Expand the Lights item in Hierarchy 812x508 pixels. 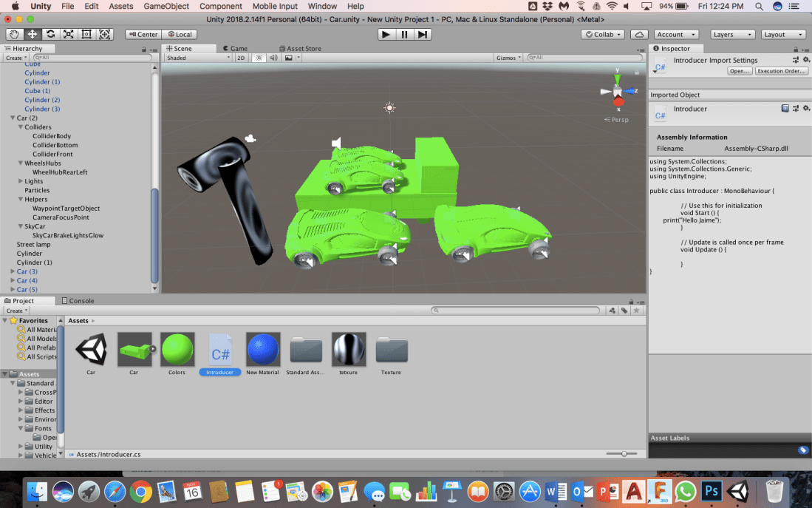tap(21, 181)
